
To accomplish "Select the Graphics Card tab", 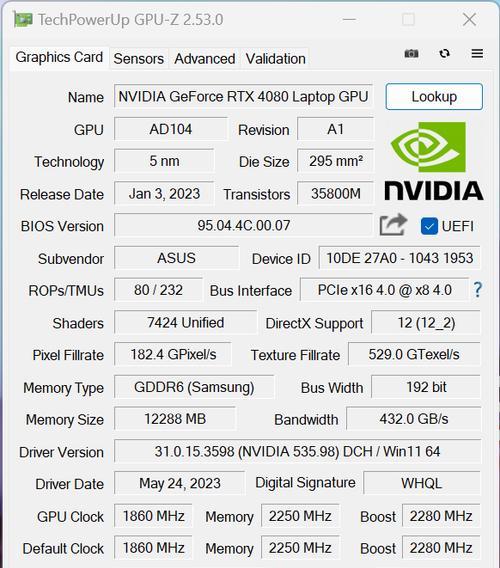I will pos(59,58).
